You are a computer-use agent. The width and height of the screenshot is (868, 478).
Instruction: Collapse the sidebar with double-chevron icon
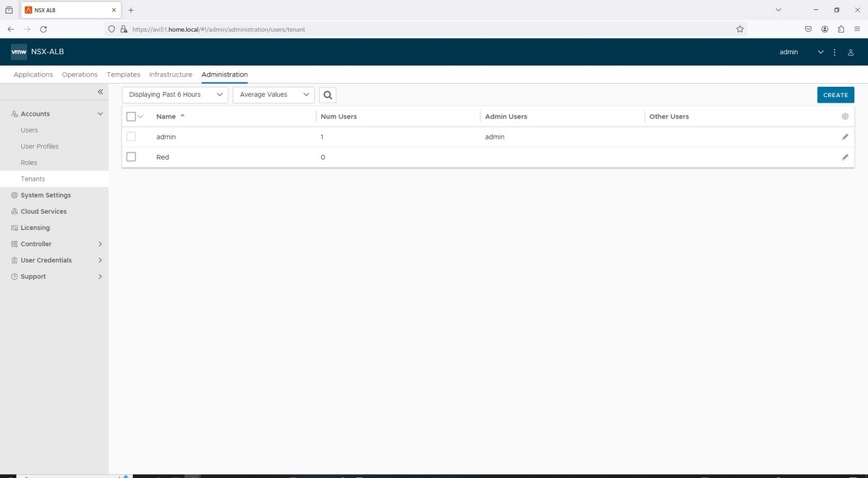[101, 92]
